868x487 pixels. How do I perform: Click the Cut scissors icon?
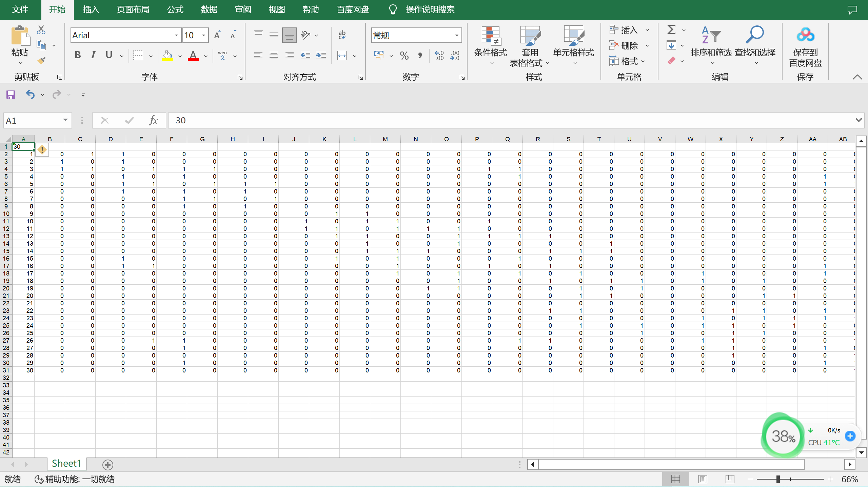[x=41, y=30]
